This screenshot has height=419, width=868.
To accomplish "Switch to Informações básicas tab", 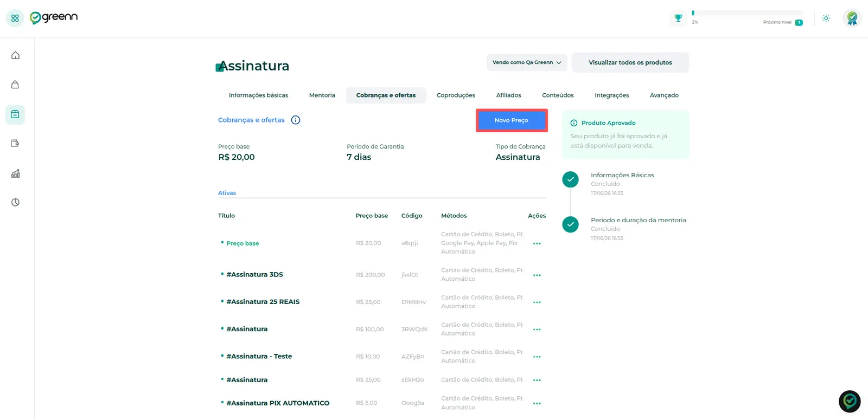I will (258, 95).
